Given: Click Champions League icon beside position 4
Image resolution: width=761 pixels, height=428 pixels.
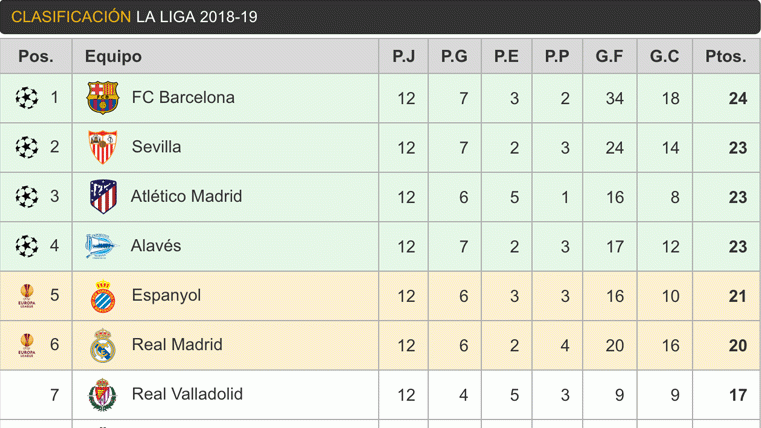Looking at the screenshot, I should [27, 246].
